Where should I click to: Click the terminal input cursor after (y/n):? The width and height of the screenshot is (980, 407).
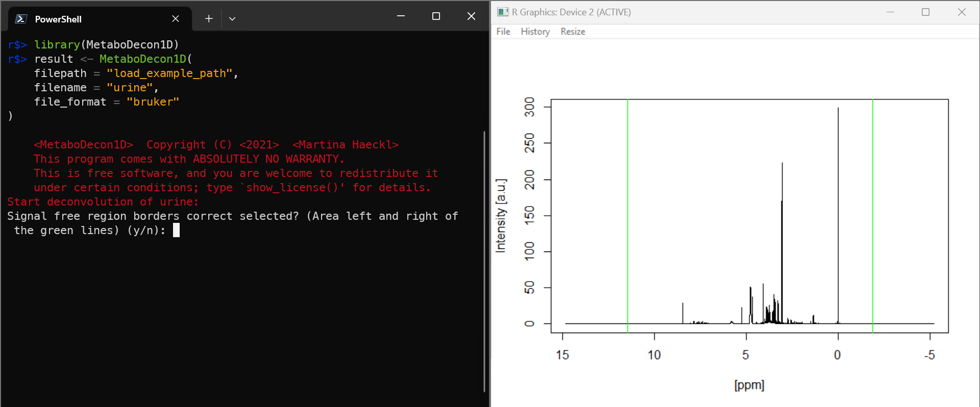(x=176, y=231)
